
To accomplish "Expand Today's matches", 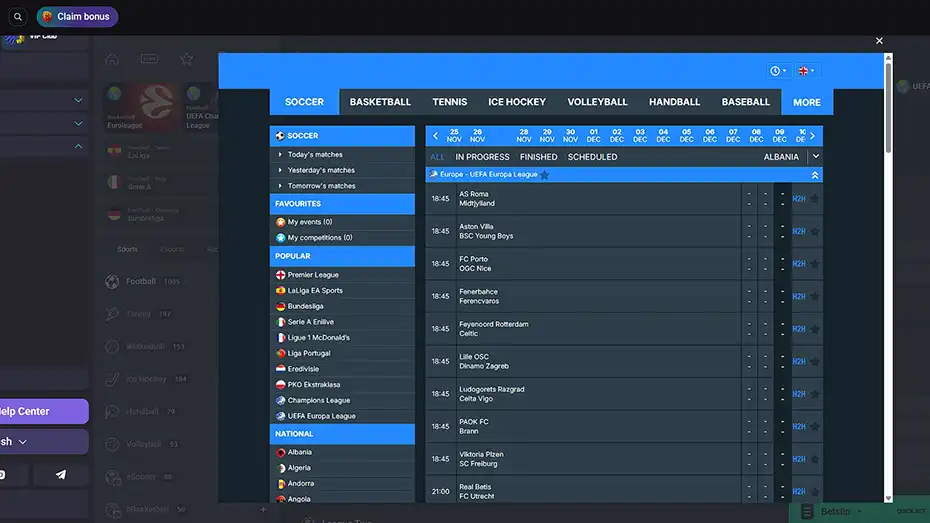I will 342,154.
